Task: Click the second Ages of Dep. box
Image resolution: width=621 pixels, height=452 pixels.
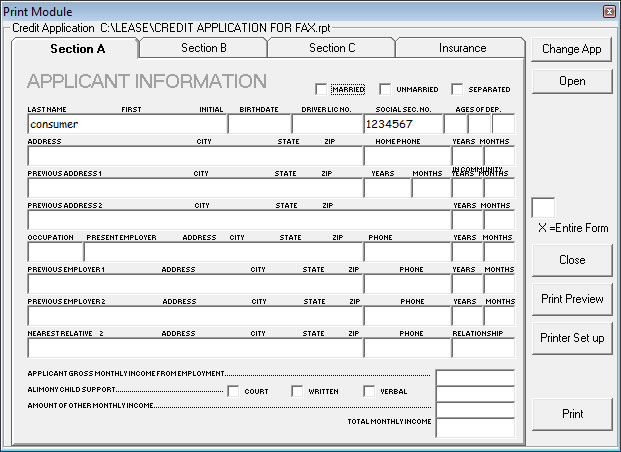Action: 480,124
